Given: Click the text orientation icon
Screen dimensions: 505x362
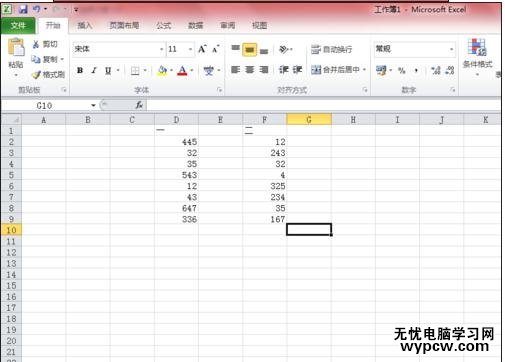Looking at the screenshot, I should (x=284, y=49).
